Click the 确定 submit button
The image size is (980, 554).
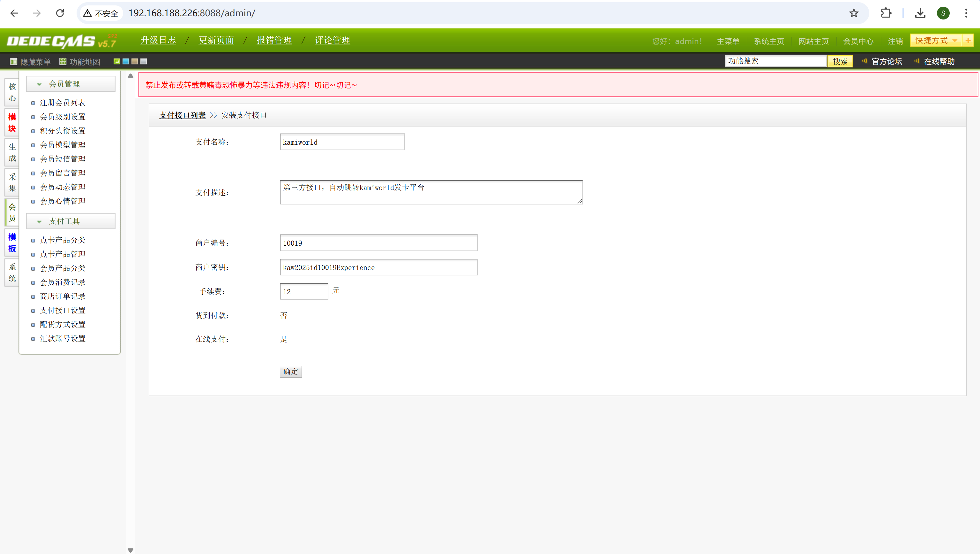(291, 371)
